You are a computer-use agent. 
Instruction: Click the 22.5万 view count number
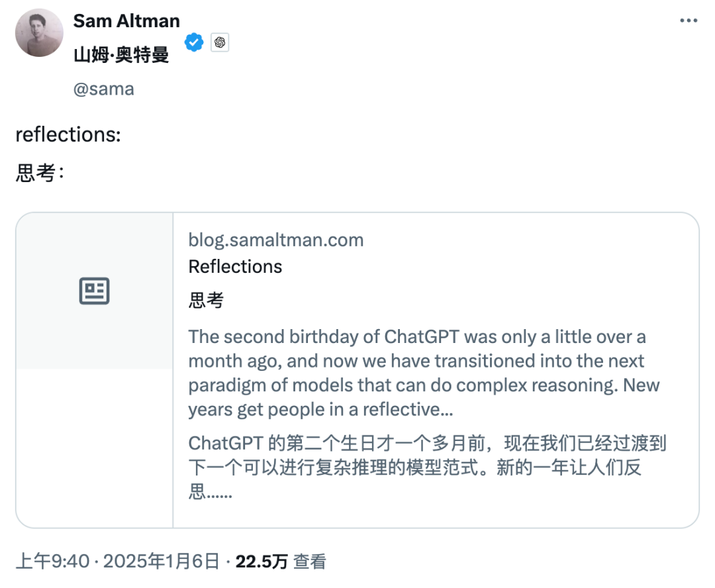[x=262, y=562]
